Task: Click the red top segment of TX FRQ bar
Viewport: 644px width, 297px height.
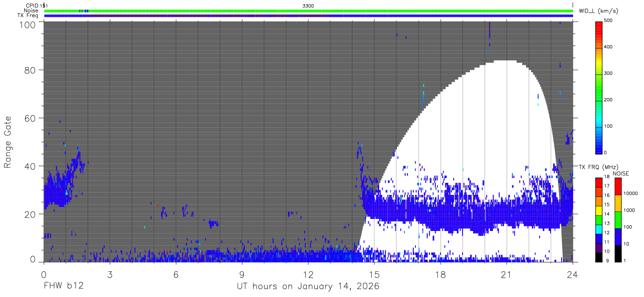Action: tap(599, 182)
